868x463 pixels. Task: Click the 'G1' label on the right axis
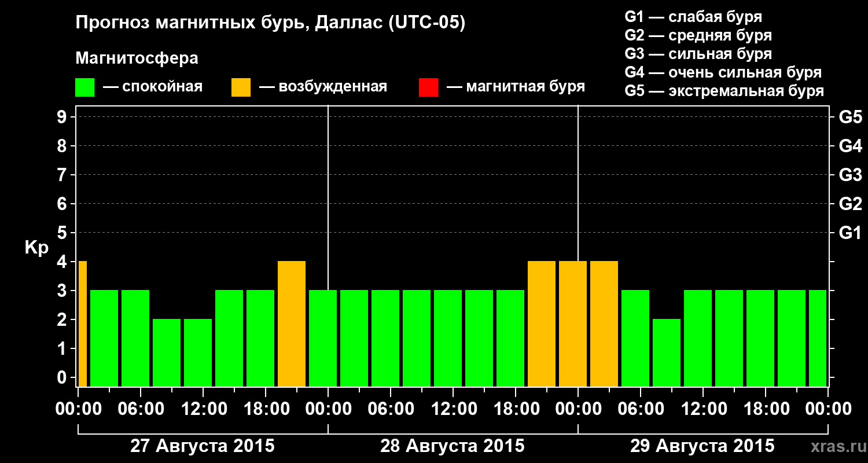tap(850, 233)
